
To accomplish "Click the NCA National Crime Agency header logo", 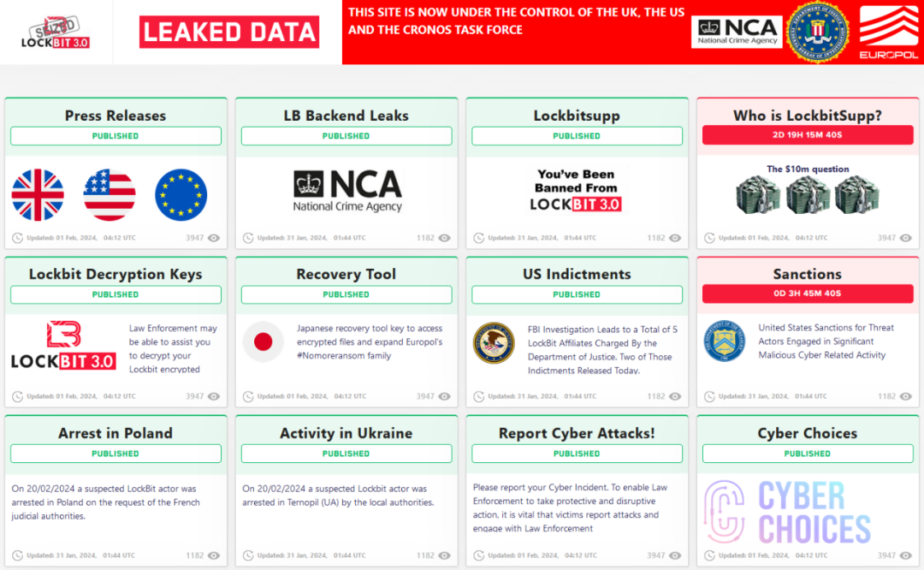I will 737,32.
